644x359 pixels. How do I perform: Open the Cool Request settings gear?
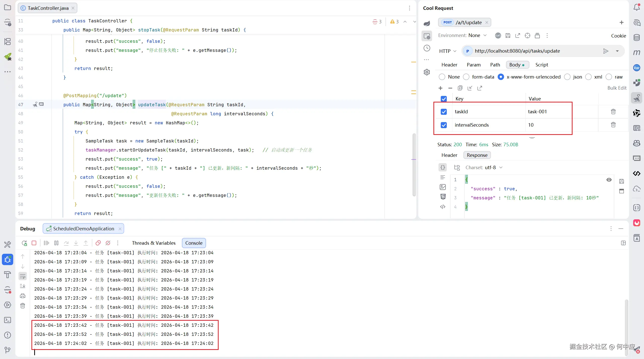[x=427, y=72]
